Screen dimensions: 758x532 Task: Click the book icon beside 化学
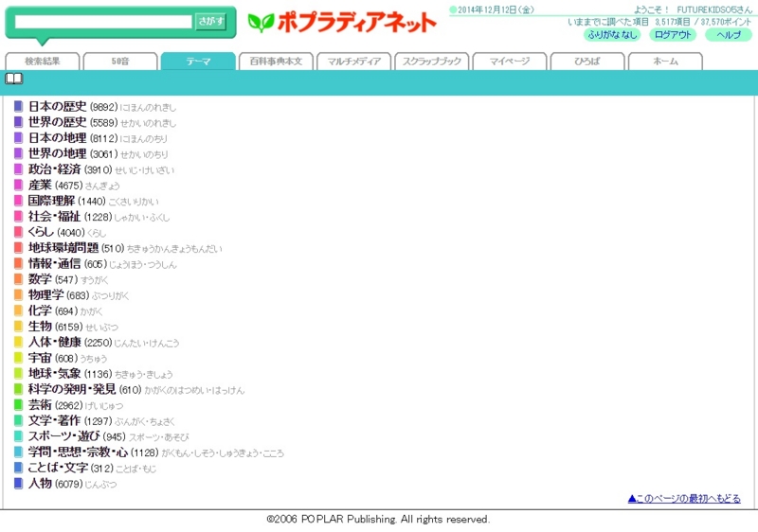[x=18, y=310]
